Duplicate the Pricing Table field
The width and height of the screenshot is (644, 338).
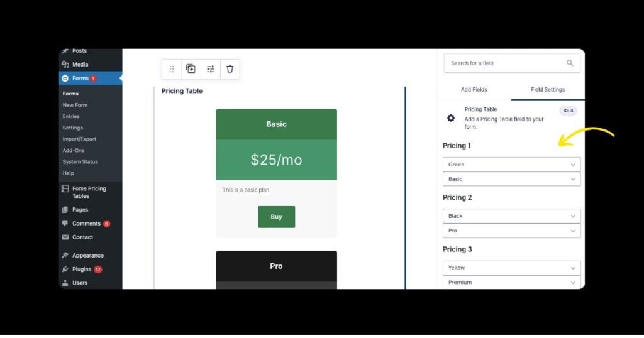191,69
